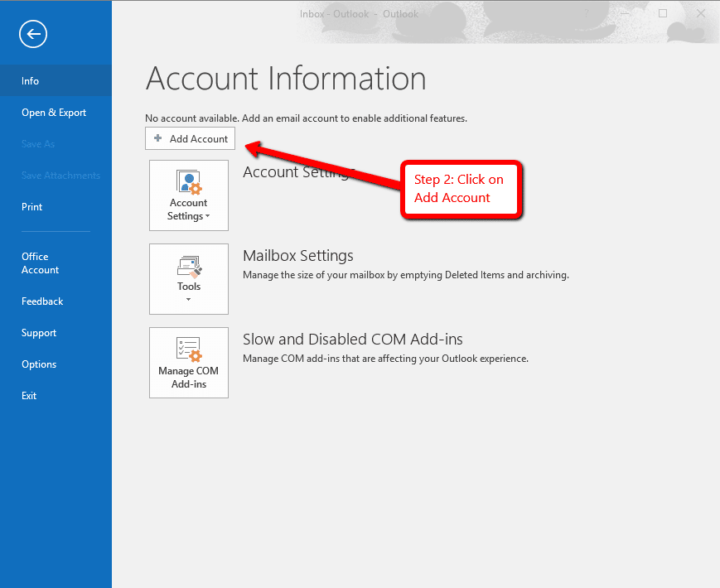This screenshot has width=720, height=588.
Task: Click the 'Manage COM add-ins that are affecting' description
Action: pos(386,359)
